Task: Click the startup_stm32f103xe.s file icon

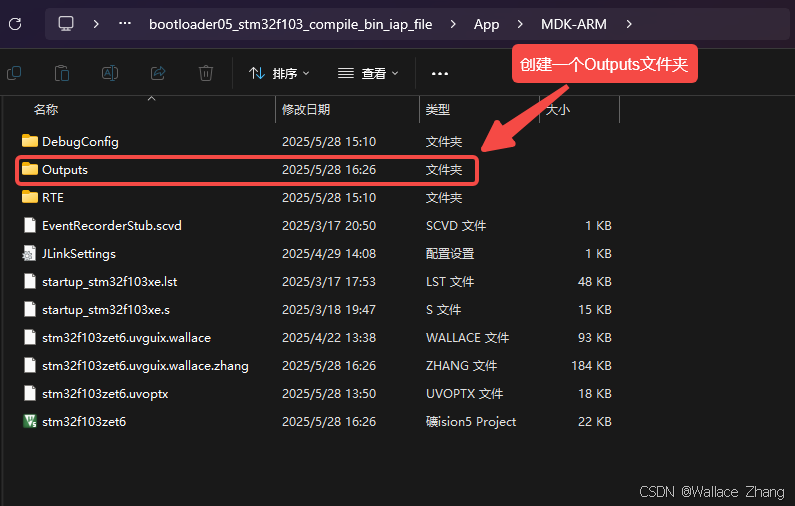Action: tap(30, 309)
